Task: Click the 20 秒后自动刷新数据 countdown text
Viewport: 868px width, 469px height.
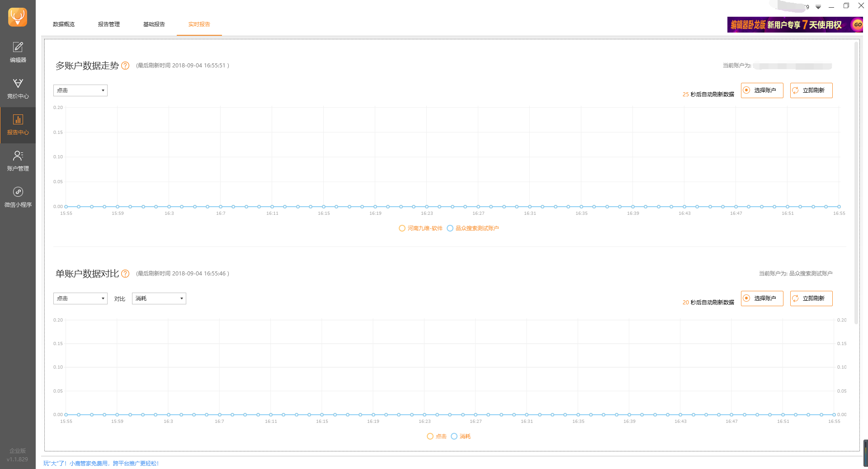Action: tap(708, 303)
